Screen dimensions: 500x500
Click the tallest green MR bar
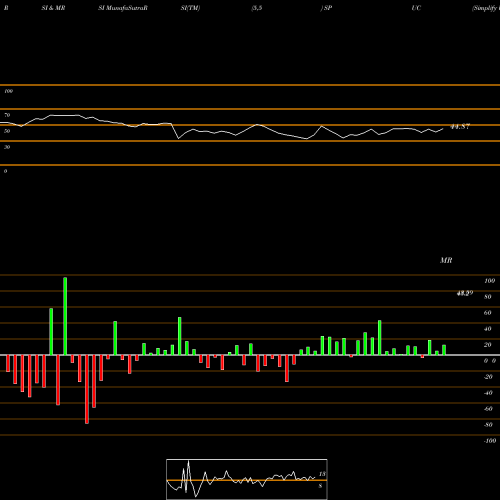click(x=65, y=316)
